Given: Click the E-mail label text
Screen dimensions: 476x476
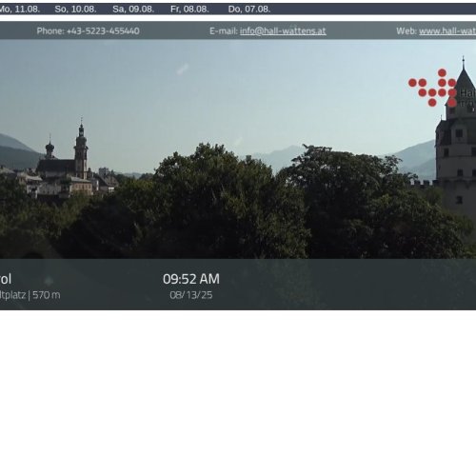Looking at the screenshot, I should click(x=224, y=30).
